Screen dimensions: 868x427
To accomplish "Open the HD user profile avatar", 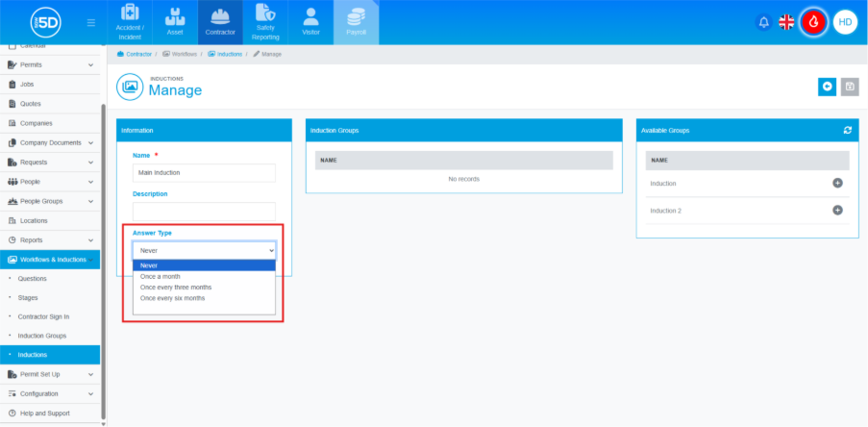I will coord(845,22).
